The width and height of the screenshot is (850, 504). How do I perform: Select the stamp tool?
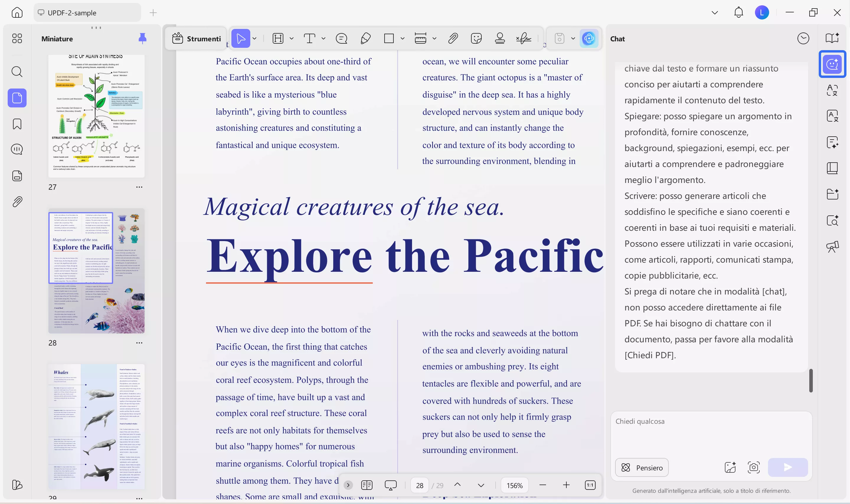(x=500, y=38)
